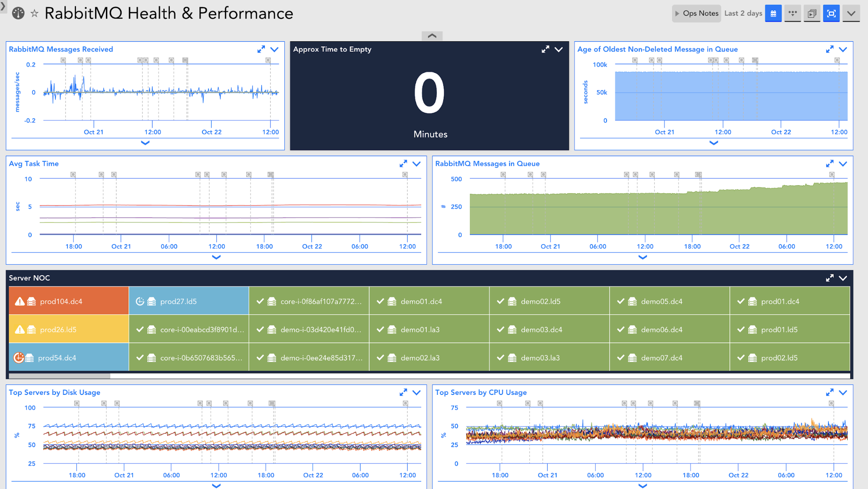Open Top Servers by Disk Usage menu
Viewport: 868px width, 489px height.
coord(417,392)
